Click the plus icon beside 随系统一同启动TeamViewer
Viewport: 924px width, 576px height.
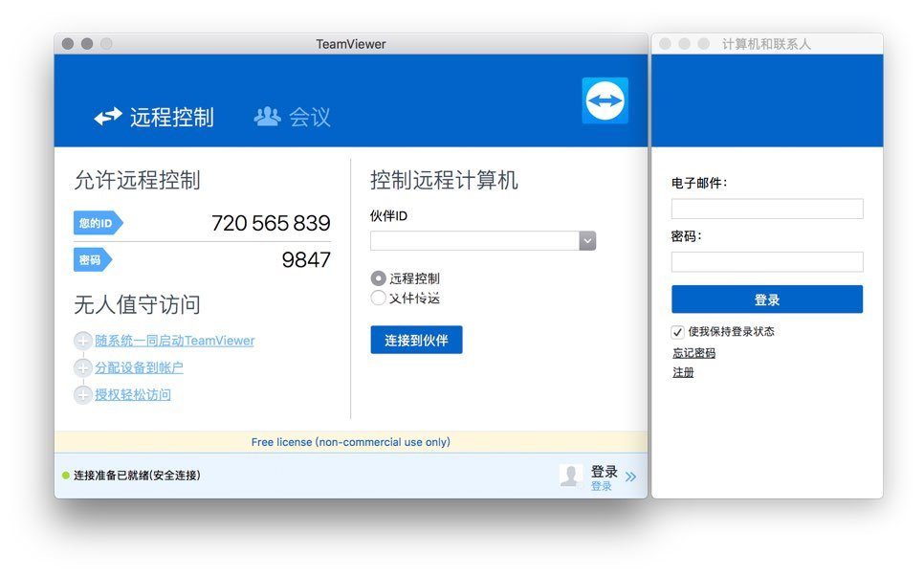coord(82,341)
